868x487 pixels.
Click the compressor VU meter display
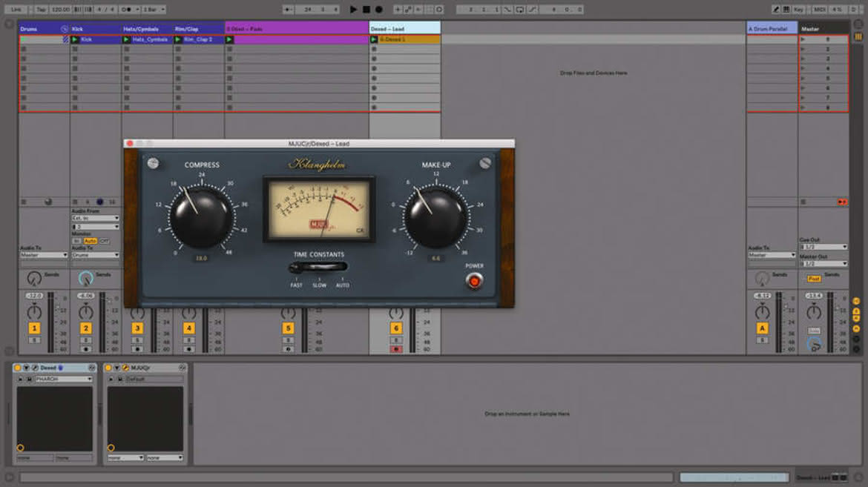[319, 208]
